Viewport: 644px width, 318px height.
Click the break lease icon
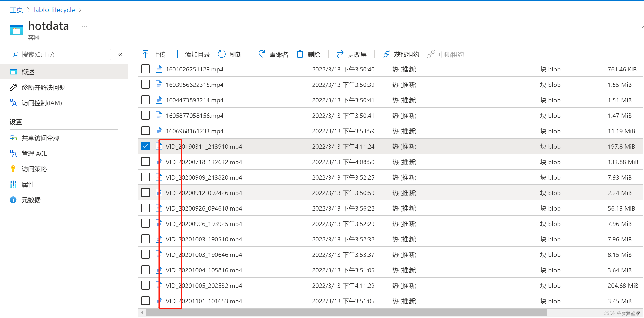[431, 54]
